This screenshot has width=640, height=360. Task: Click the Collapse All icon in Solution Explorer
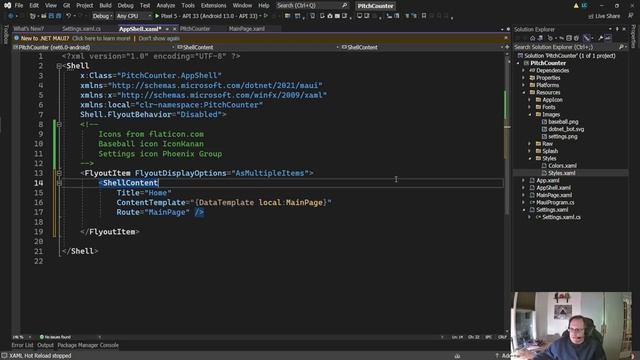tap(569, 38)
